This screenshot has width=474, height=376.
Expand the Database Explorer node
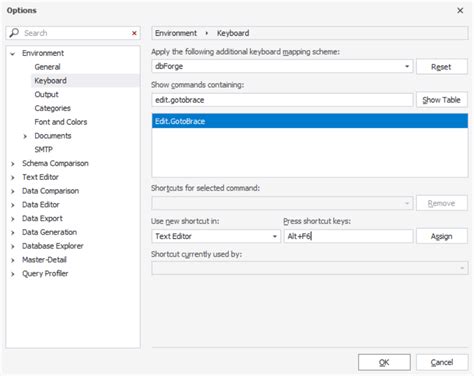[x=13, y=246]
